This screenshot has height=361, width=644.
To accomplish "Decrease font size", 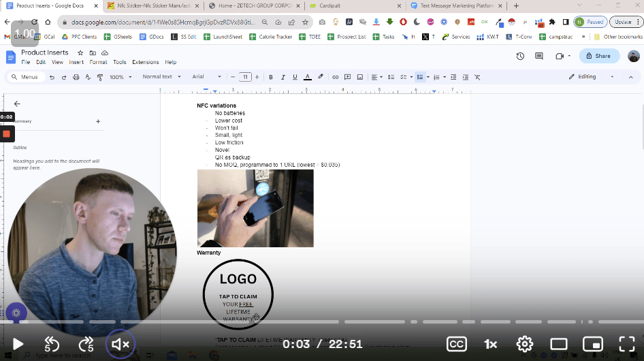I will (x=233, y=77).
